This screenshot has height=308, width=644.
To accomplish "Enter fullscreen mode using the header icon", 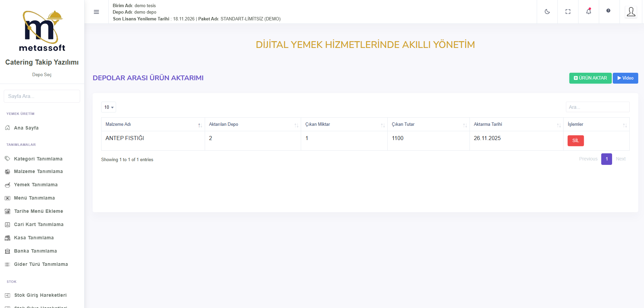I will click(x=568, y=12).
